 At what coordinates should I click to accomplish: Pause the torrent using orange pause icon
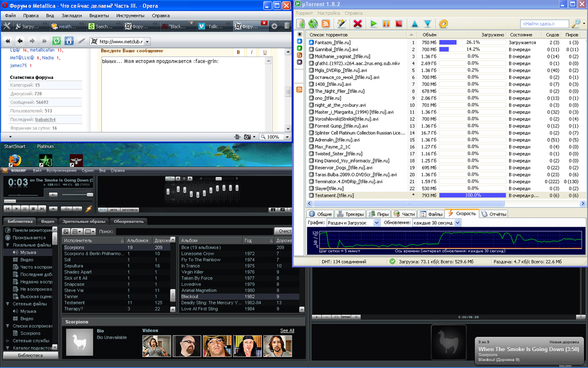(x=386, y=24)
